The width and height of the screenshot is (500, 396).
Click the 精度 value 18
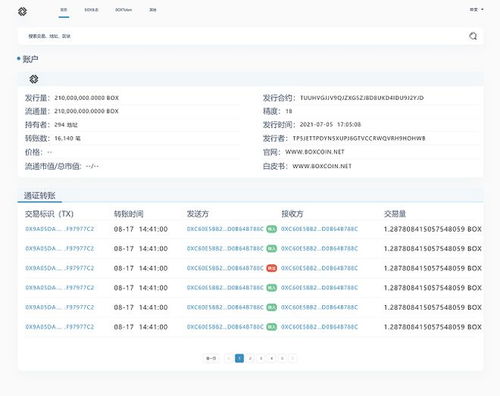289,111
